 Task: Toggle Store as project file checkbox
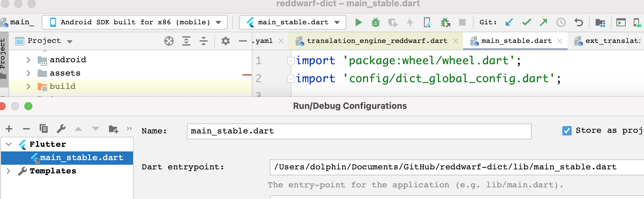tap(567, 131)
